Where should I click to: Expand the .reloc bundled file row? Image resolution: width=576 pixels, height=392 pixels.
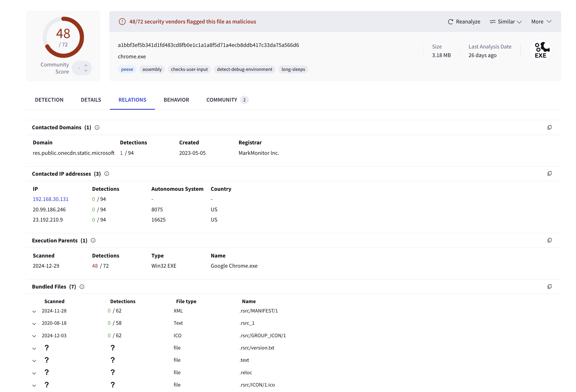[x=34, y=373]
